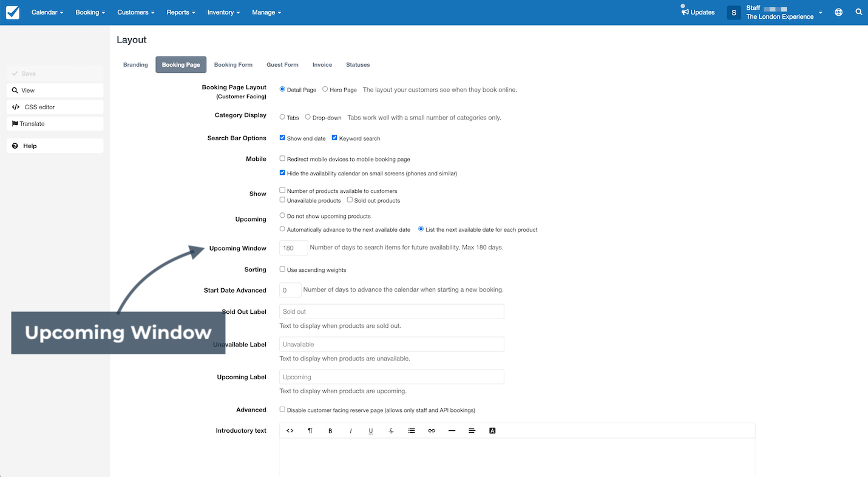Switch to the Booking Page tab

pyautogui.click(x=181, y=65)
